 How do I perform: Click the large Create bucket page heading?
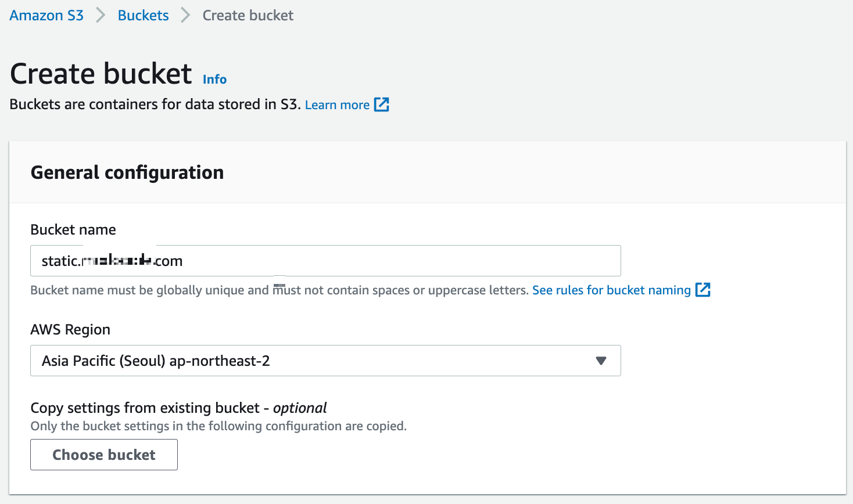point(101,74)
